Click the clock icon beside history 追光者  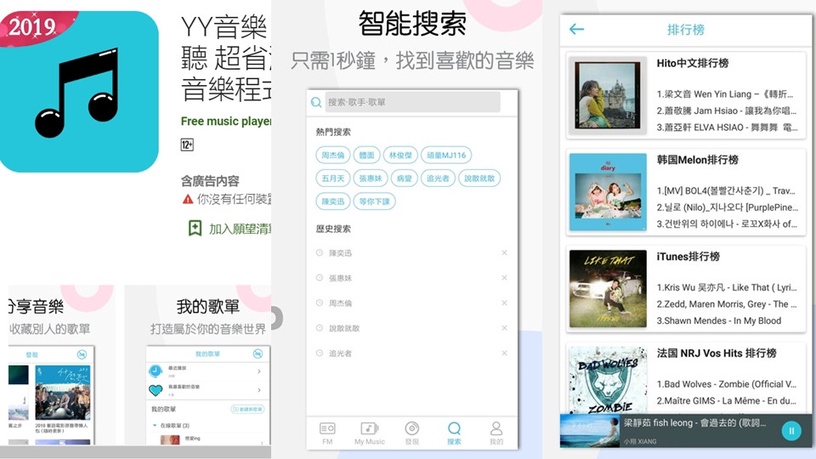click(x=320, y=352)
